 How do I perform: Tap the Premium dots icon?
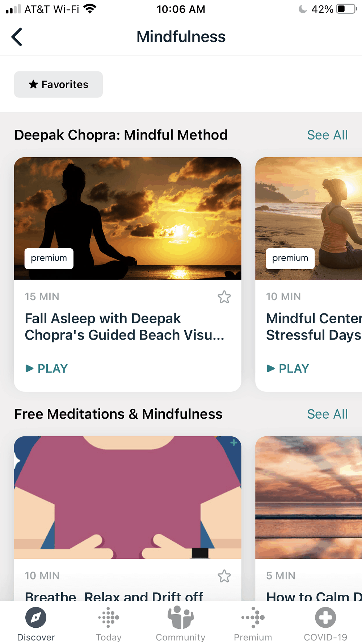[x=253, y=617]
